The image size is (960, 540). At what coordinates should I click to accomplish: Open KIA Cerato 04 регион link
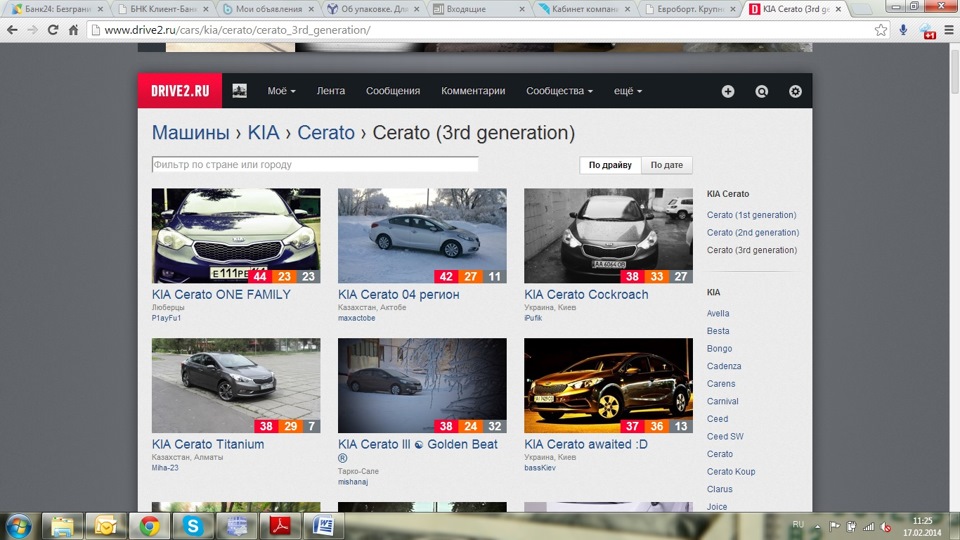[x=399, y=294]
